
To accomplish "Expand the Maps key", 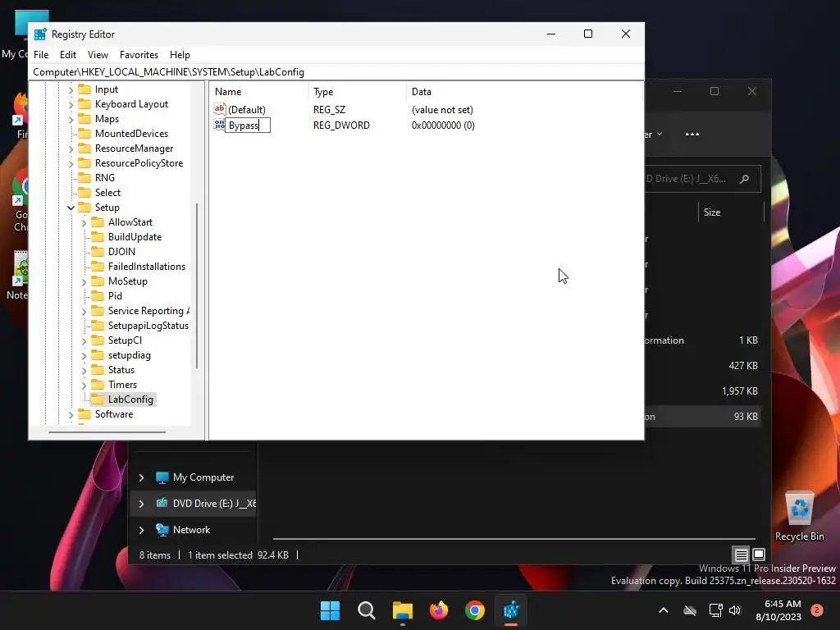I will click(71, 120).
